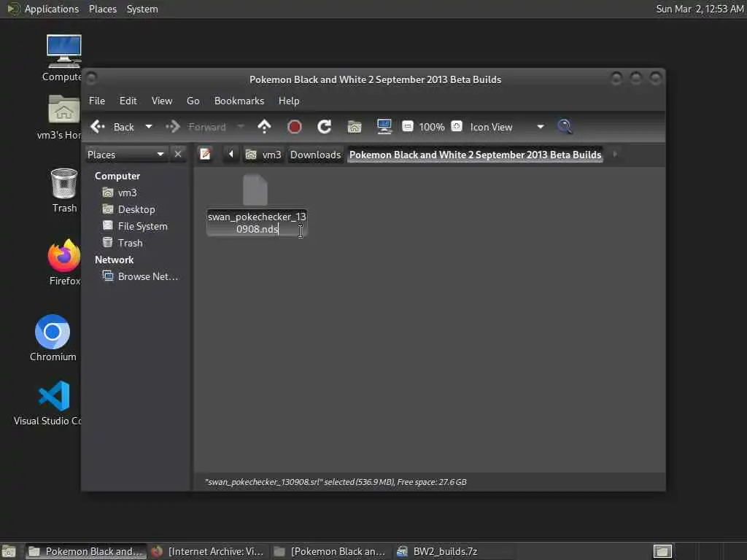Select File System in the sidebar
This screenshot has width=747, height=560.
[x=142, y=226]
